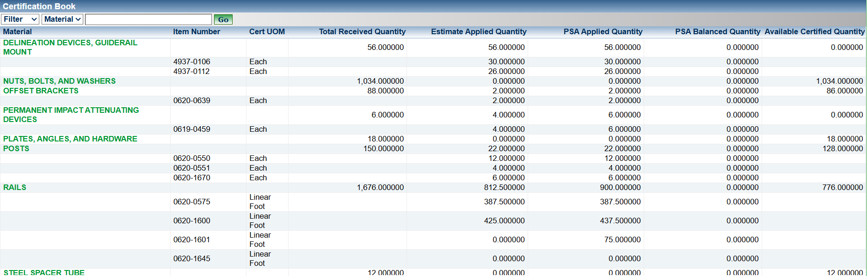Open Delineation Devices, Guiderail Mount material
This screenshot has width=868, height=276.
[70, 47]
